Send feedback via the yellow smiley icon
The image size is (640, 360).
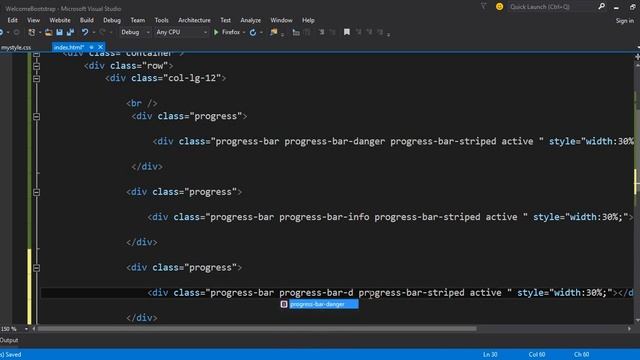[x=499, y=7]
